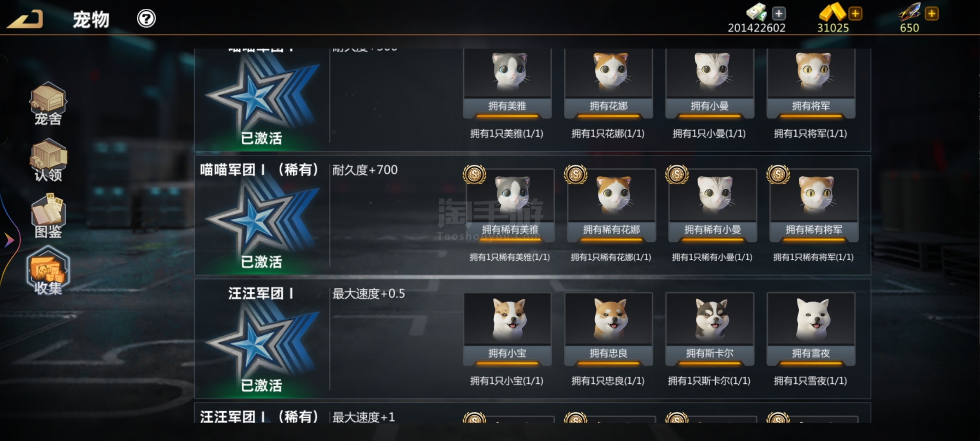Viewport: 980px width, 441px height.
Task: Add rocket currency with plus icon
Action: [x=932, y=13]
